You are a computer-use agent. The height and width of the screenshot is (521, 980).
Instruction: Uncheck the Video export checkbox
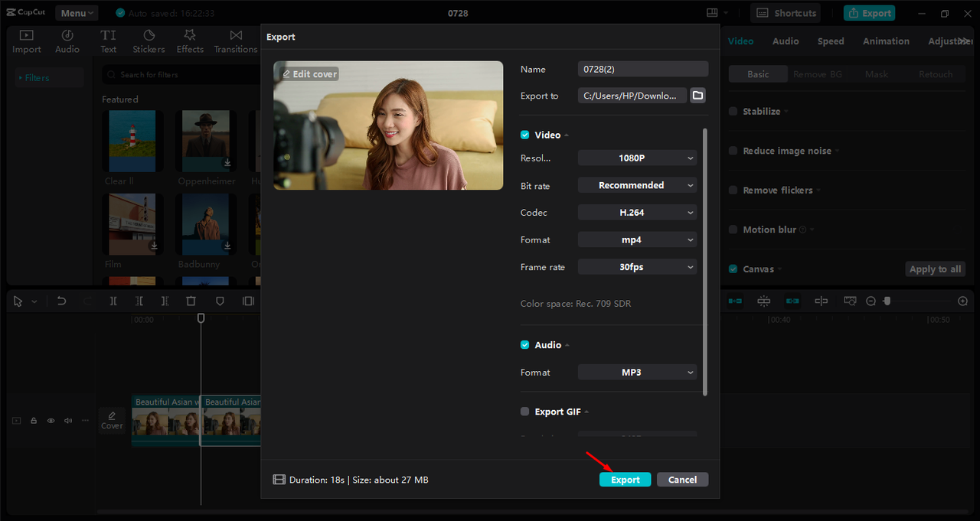pos(524,135)
